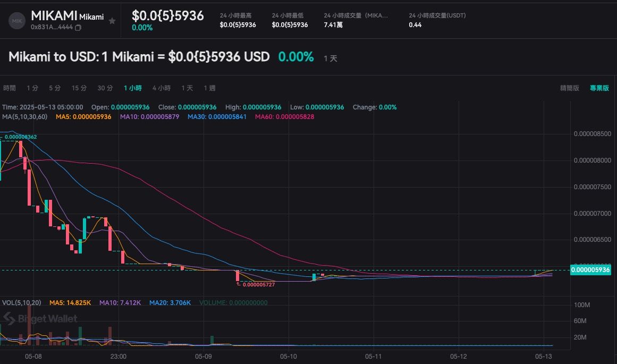
Task: Click the 24 小時最高 value
Action: pos(238,25)
